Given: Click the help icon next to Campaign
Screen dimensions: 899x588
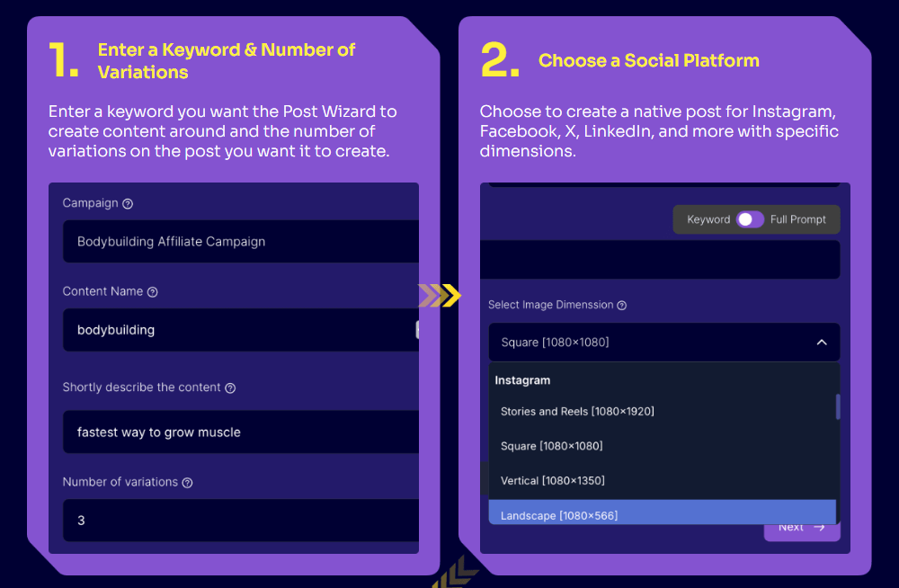Looking at the screenshot, I should click(128, 204).
